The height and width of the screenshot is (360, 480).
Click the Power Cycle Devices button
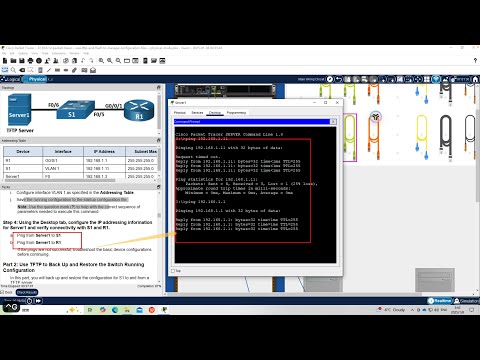[29, 301]
